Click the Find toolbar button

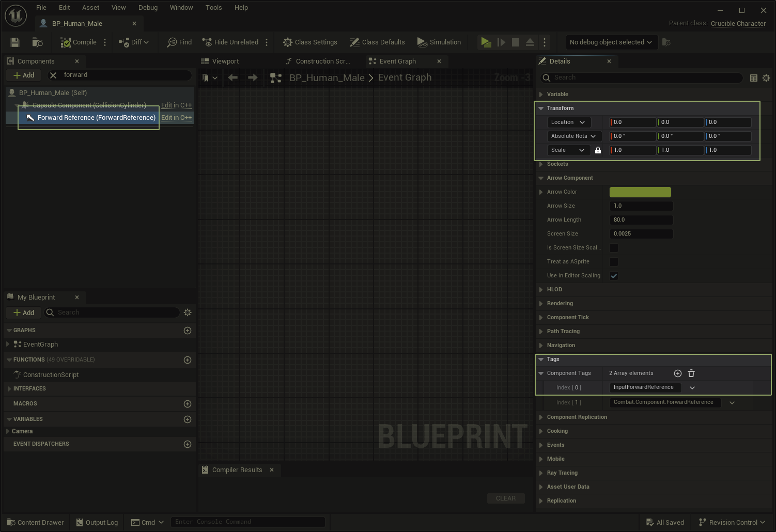point(179,42)
